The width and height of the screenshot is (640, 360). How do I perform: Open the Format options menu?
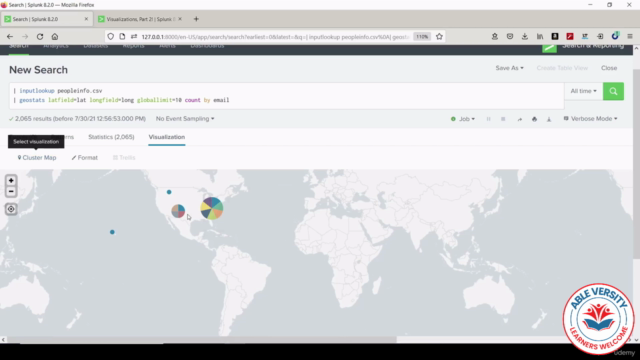(84, 158)
